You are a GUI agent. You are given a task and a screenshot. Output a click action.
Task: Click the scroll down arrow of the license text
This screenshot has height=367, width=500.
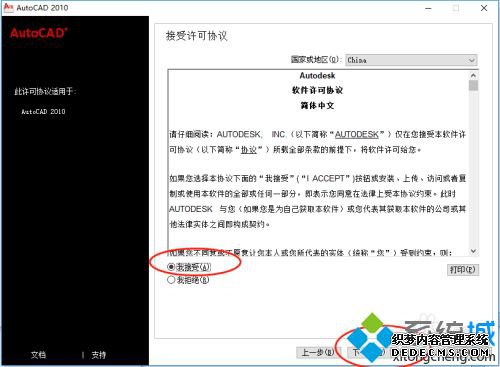click(x=473, y=251)
